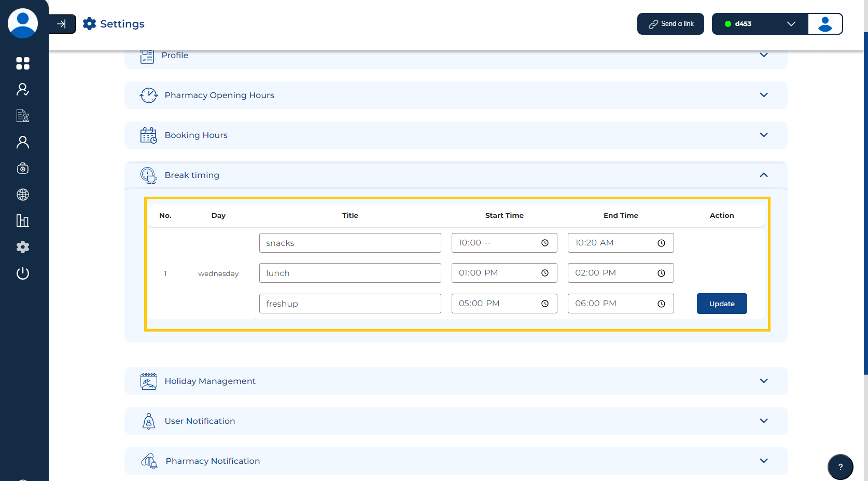Click the clock icon in snacks start time
This screenshot has width=868, height=481.
pos(544,243)
